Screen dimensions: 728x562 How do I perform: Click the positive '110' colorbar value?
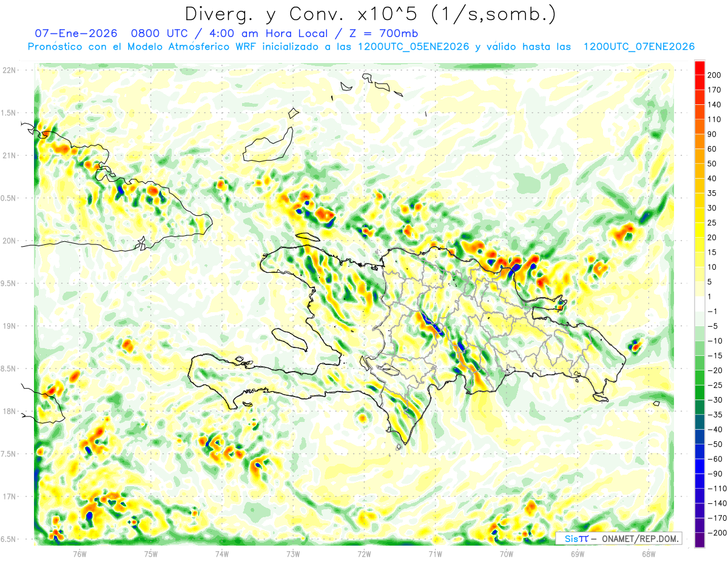coord(715,119)
